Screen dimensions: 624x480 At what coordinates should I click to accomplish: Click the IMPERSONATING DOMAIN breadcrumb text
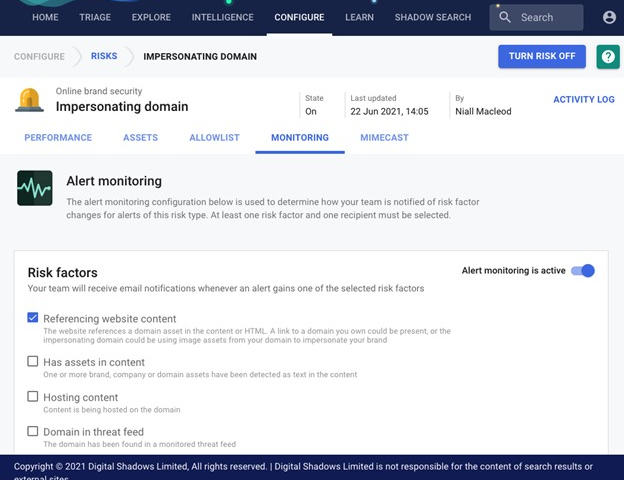200,57
